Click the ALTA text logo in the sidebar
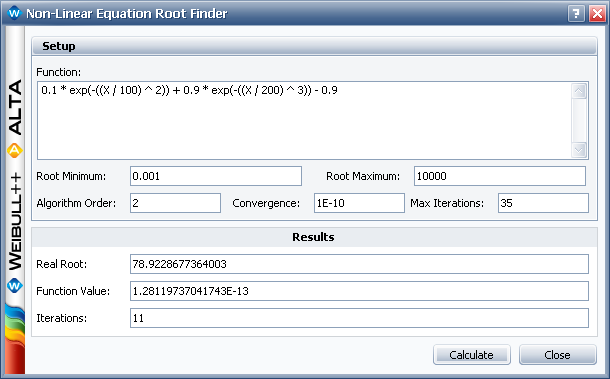 (15, 108)
